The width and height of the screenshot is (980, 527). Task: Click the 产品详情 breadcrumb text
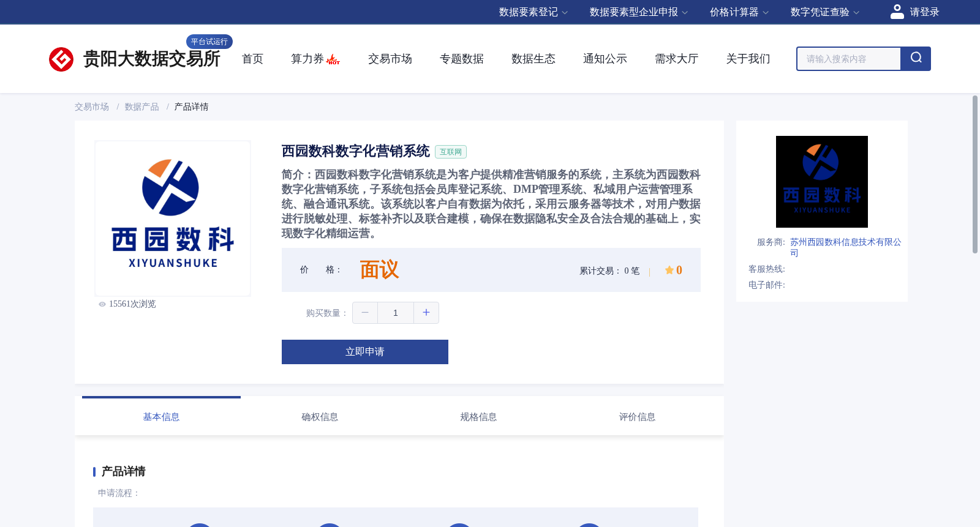coord(192,107)
